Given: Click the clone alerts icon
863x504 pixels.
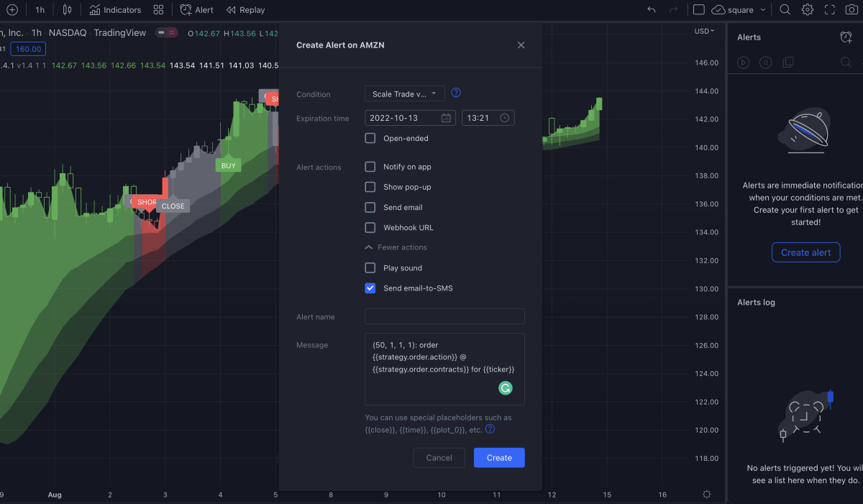Looking at the screenshot, I should click(x=788, y=63).
